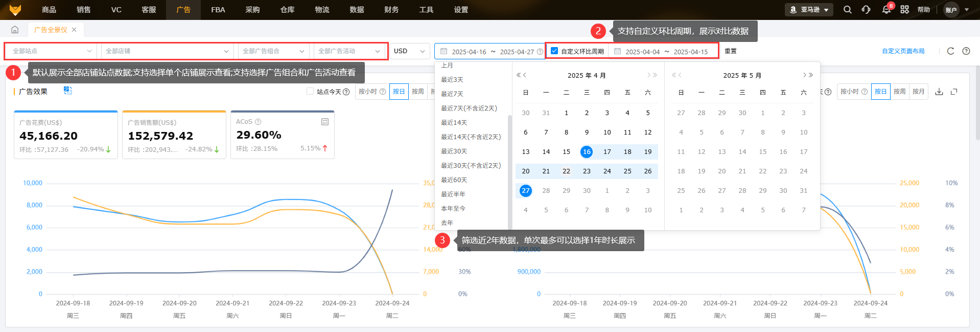Click the 广告花费 metric card
Viewport: 980px width, 332px height.
point(66,135)
